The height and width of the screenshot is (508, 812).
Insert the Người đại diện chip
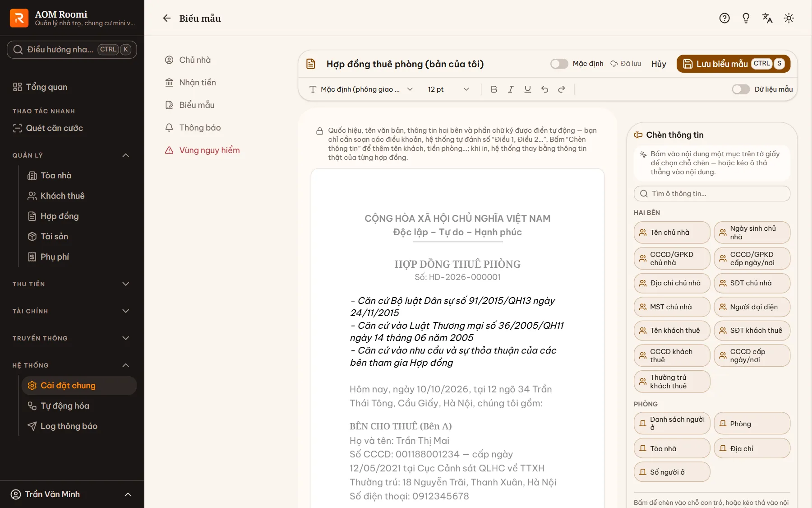(752, 307)
